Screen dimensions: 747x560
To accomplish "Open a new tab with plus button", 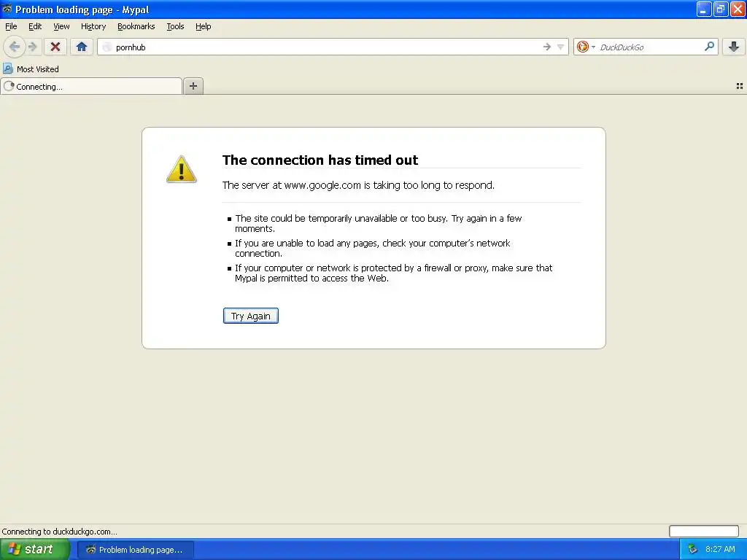I will [193, 86].
